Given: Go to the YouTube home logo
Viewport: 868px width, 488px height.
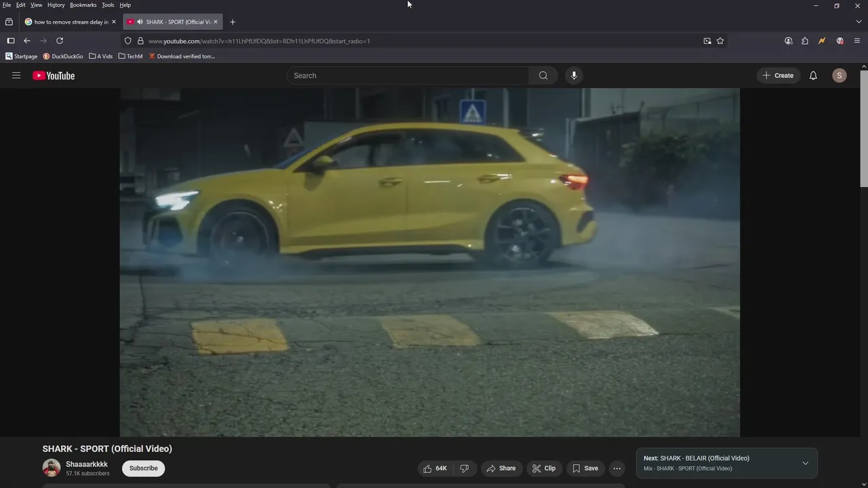Looking at the screenshot, I should pyautogui.click(x=54, y=75).
